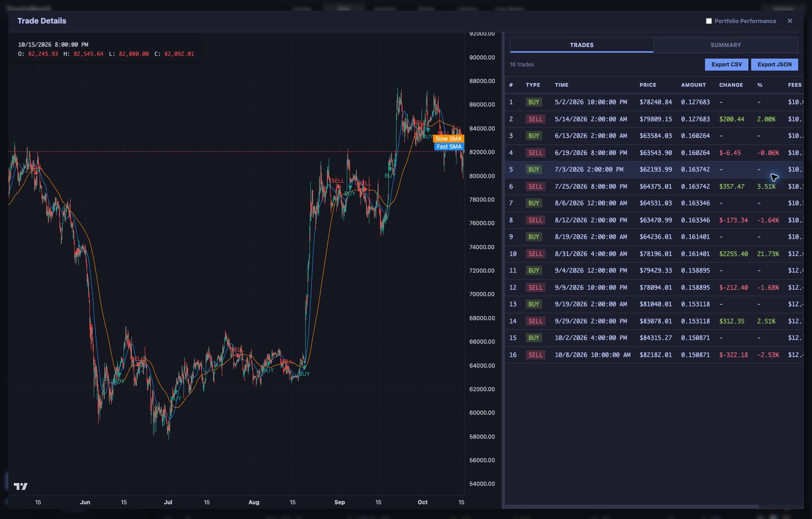Viewport: 812px width, 519px height.
Task: Click amount 0.150871 in row 15
Action: pos(695,338)
